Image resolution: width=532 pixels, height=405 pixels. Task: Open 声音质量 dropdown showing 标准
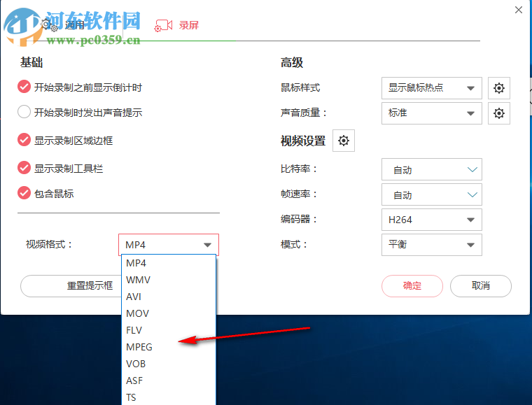432,113
